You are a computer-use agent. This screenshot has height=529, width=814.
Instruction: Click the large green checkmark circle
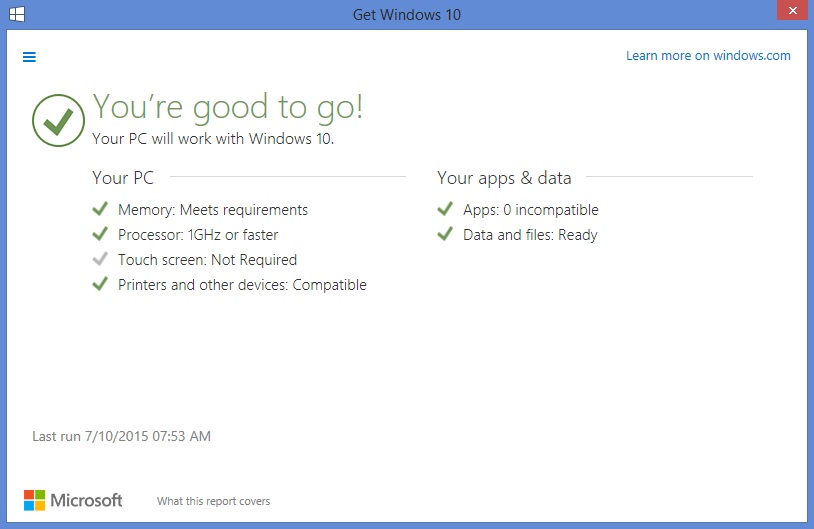(59, 120)
